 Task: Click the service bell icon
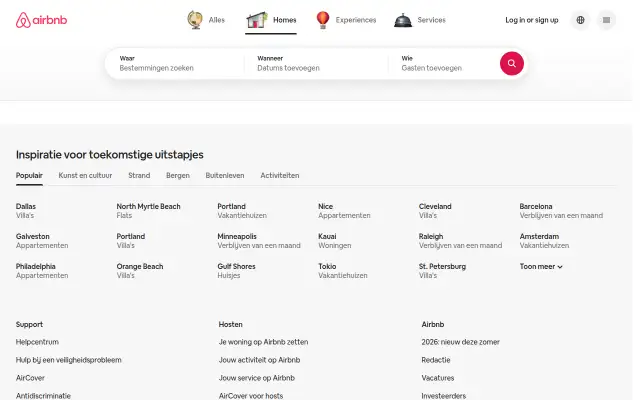coord(403,20)
